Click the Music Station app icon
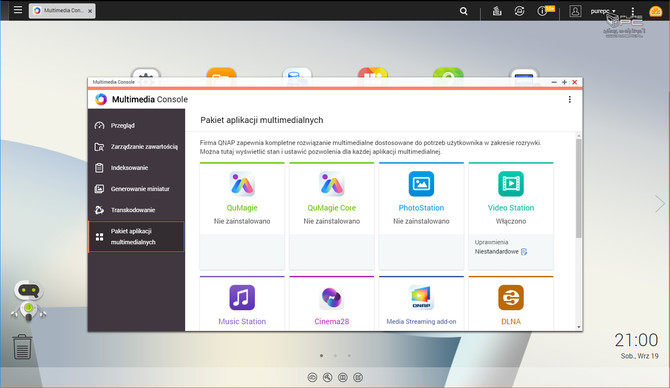The width and height of the screenshot is (670, 388). 242,297
